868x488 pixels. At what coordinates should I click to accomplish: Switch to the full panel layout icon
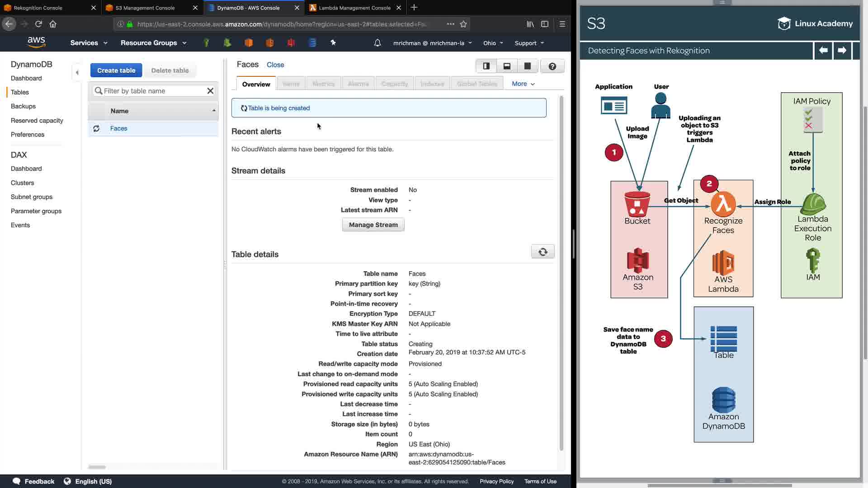tap(527, 66)
